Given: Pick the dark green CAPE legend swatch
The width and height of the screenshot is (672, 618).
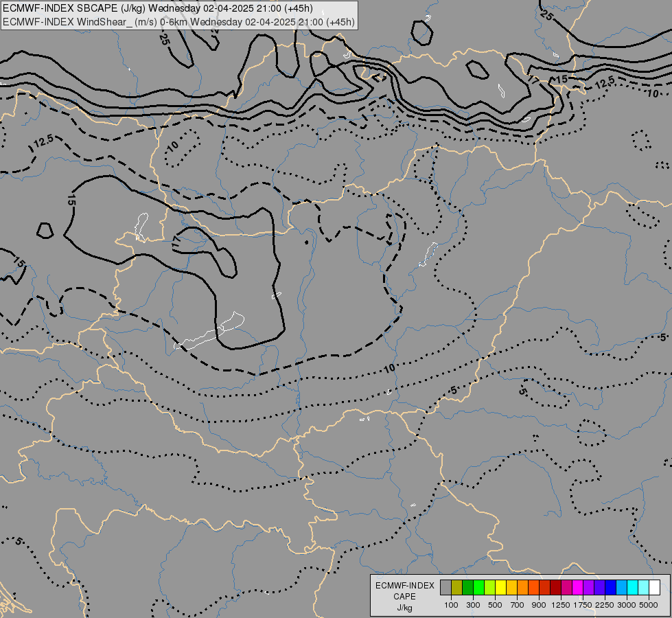Looking at the screenshot, I should 467,588.
